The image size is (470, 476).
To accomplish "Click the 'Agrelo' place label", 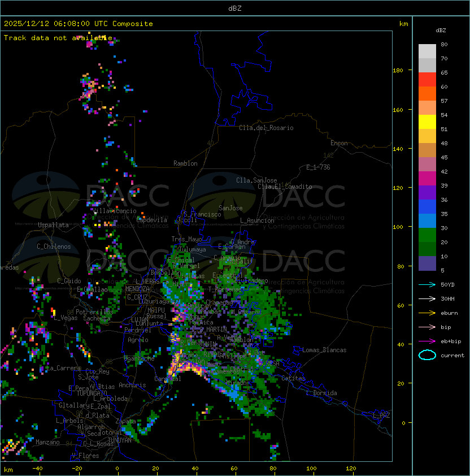I will [138, 340].
